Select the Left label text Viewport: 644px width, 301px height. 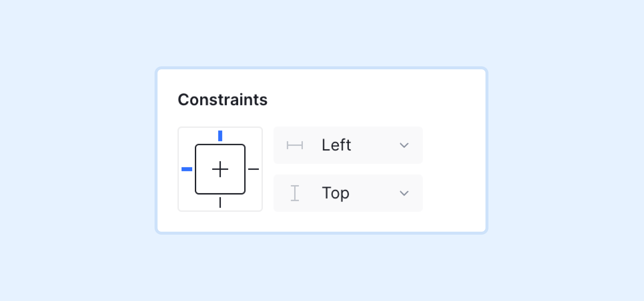[x=336, y=145]
